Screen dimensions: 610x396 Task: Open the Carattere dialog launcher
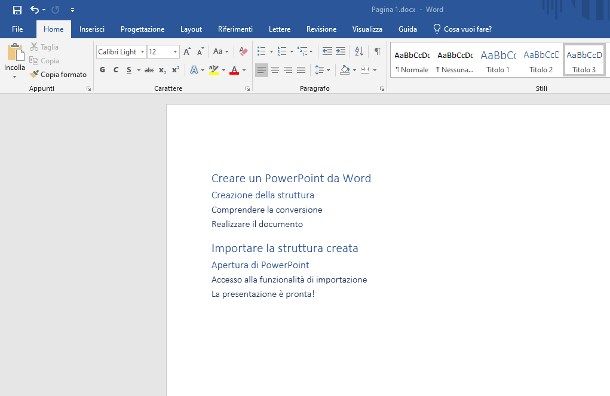(x=248, y=89)
